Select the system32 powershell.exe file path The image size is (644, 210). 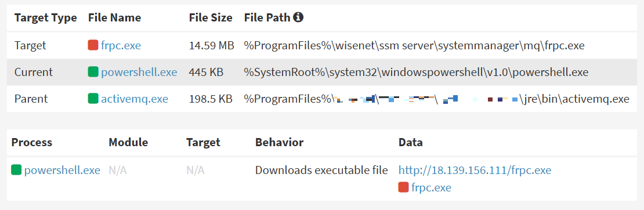[416, 73]
